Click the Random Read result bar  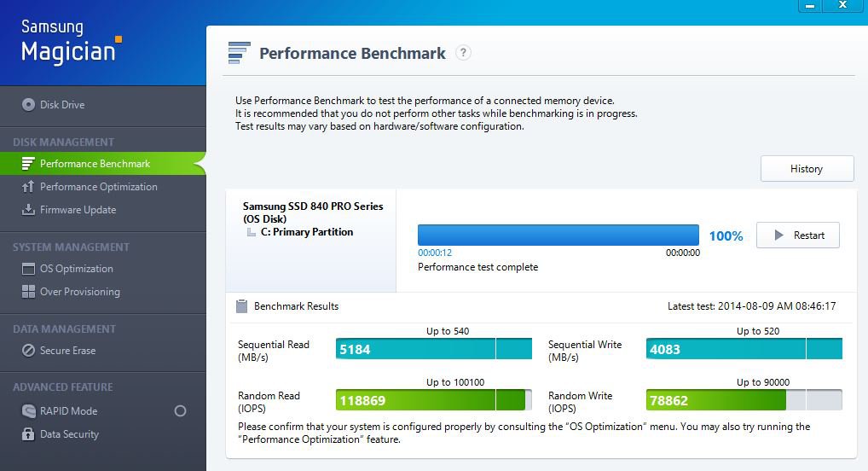(x=433, y=400)
